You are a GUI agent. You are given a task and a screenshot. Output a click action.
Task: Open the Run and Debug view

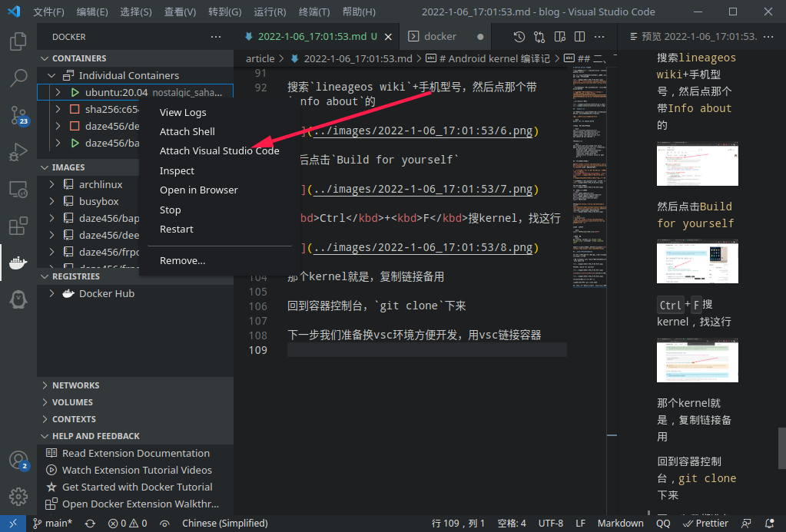pos(18,152)
